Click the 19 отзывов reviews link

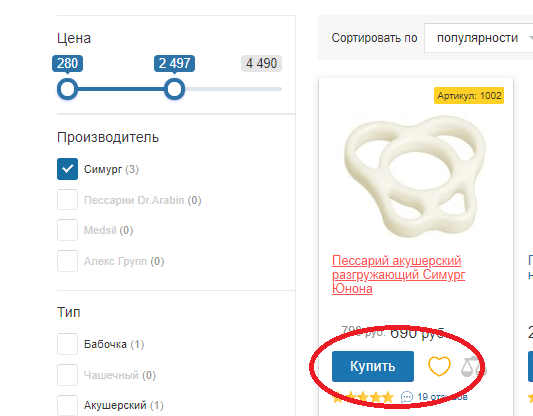coord(442,397)
